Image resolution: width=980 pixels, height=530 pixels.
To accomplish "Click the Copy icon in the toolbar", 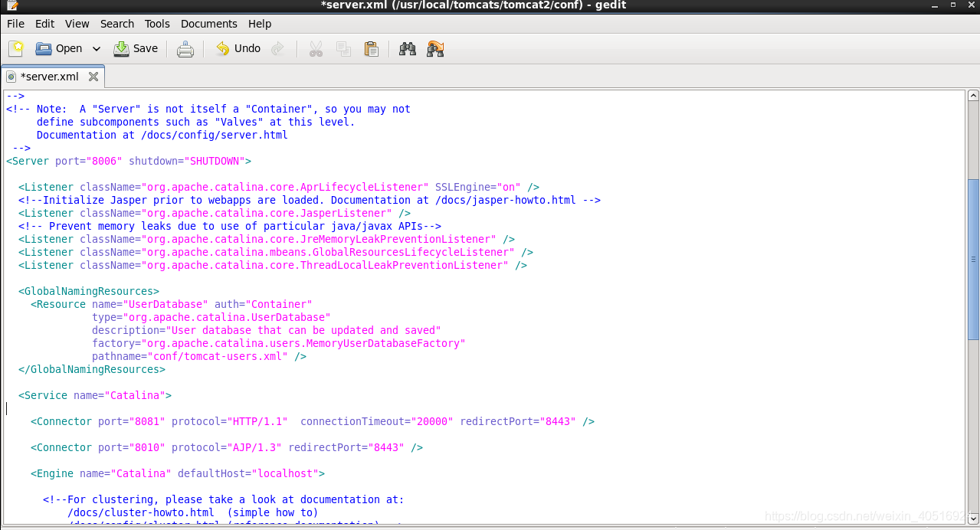I will pos(343,48).
